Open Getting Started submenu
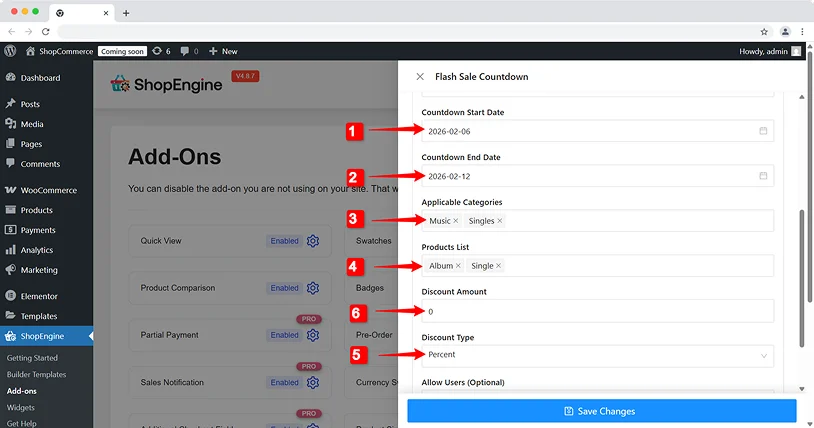This screenshot has width=814, height=428. 32,358
